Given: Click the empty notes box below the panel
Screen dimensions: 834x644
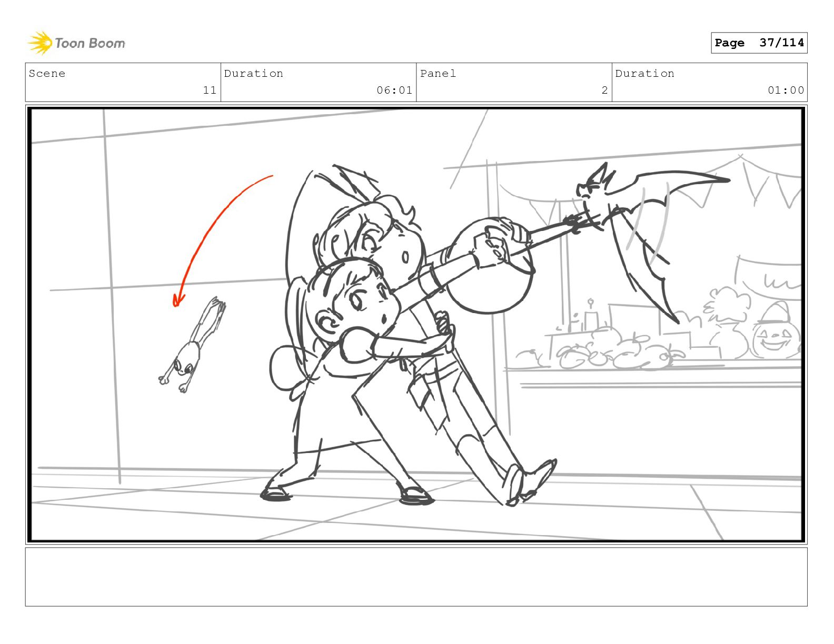Looking at the screenshot, I should pos(416,577).
